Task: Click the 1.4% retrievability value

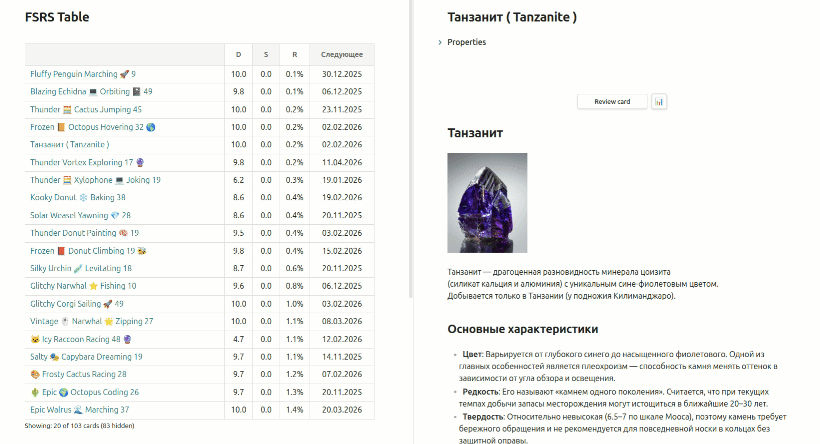Action: click(x=294, y=409)
